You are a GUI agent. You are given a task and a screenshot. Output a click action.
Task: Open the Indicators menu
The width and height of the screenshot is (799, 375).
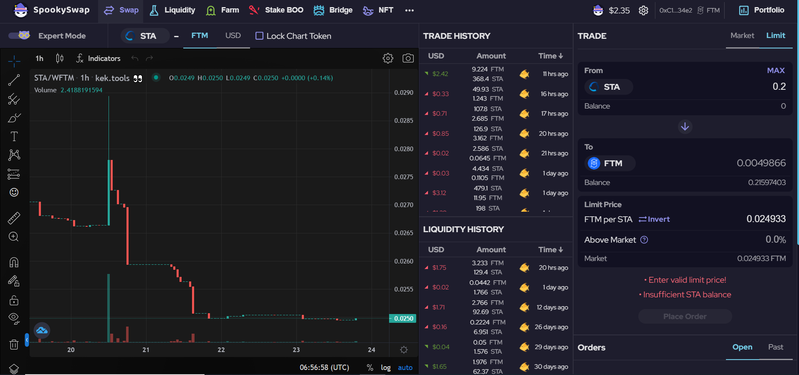point(98,58)
